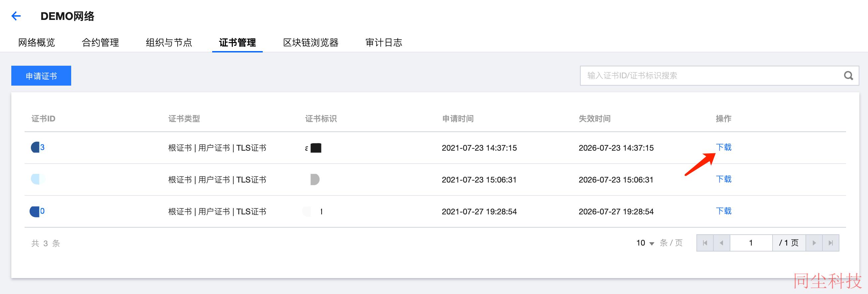The image size is (868, 294).
Task: Go back using the blue arrow icon
Action: (16, 16)
